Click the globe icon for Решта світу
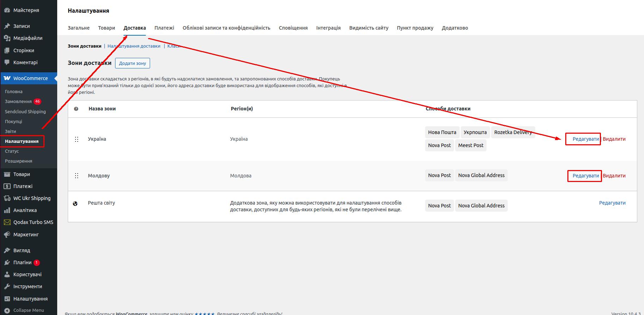644x315 pixels. pyautogui.click(x=75, y=204)
